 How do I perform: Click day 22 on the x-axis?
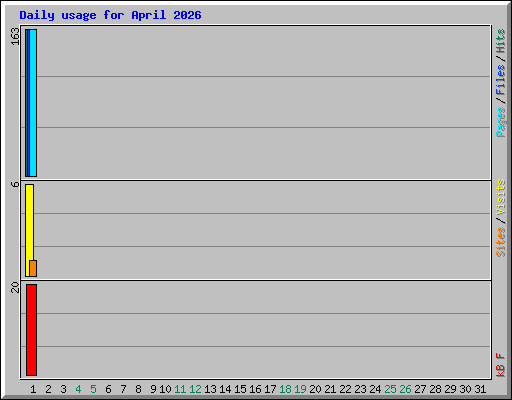(345, 389)
